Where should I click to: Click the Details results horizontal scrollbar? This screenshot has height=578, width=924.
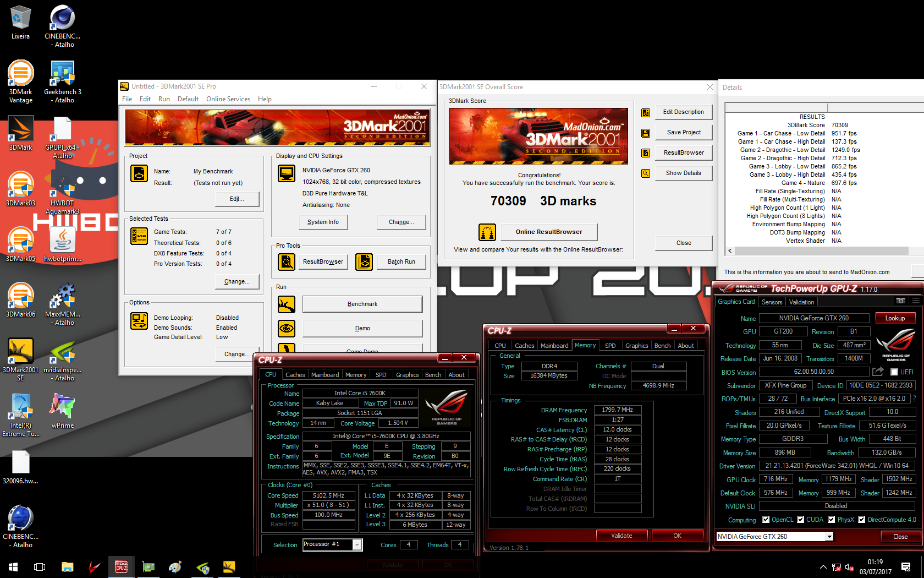click(x=821, y=251)
